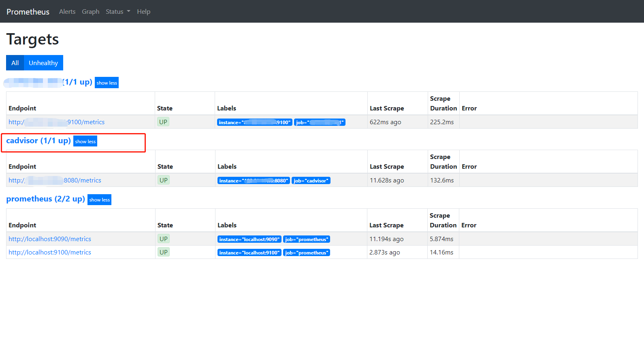This screenshot has width=644, height=337.
Task: Open the Help page
Action: coord(143,12)
